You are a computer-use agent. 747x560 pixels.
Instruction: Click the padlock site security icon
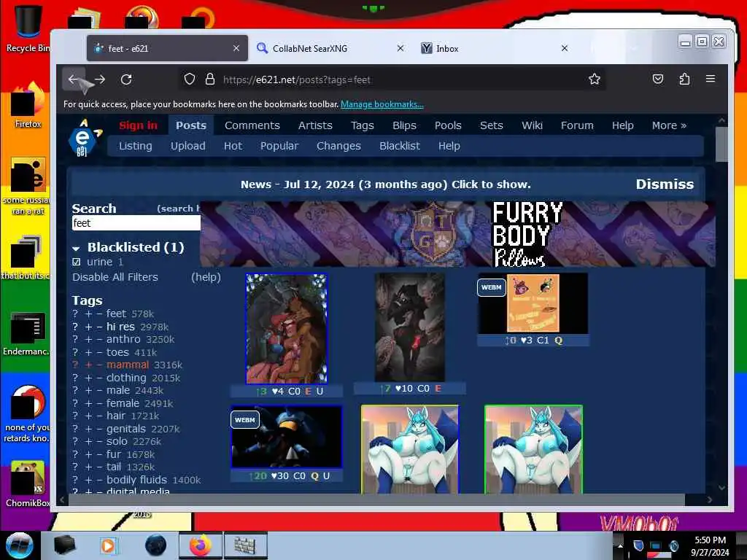tap(209, 79)
